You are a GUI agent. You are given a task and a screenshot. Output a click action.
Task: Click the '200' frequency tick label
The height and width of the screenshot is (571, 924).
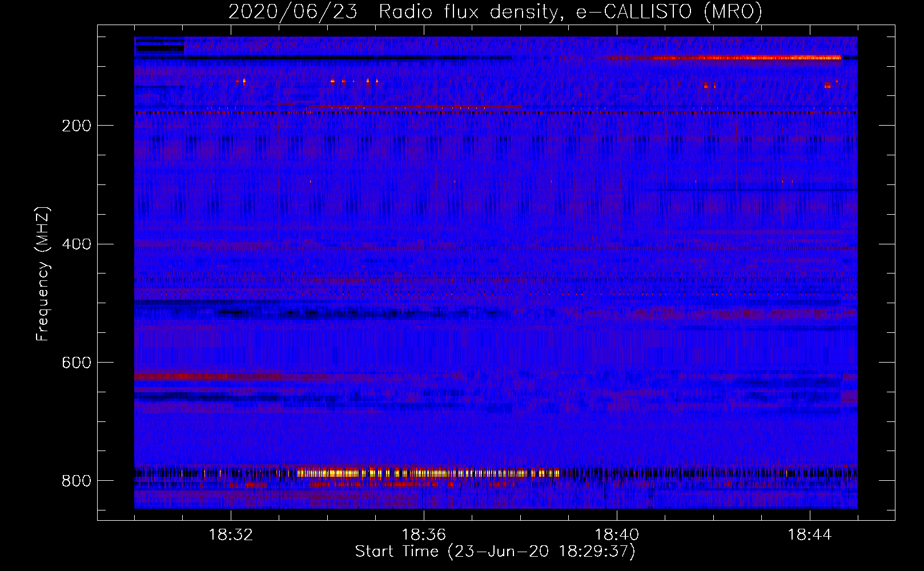coord(77,126)
